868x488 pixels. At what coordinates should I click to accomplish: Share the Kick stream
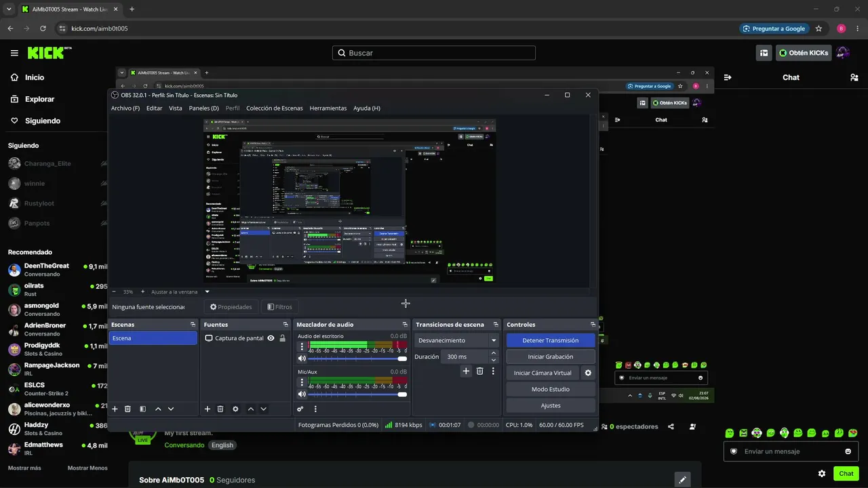click(671, 426)
